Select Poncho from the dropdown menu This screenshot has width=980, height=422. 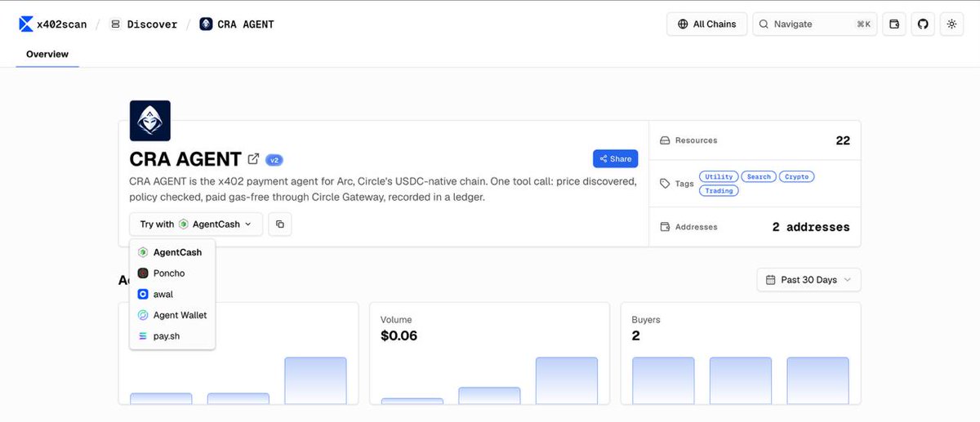coord(172,273)
